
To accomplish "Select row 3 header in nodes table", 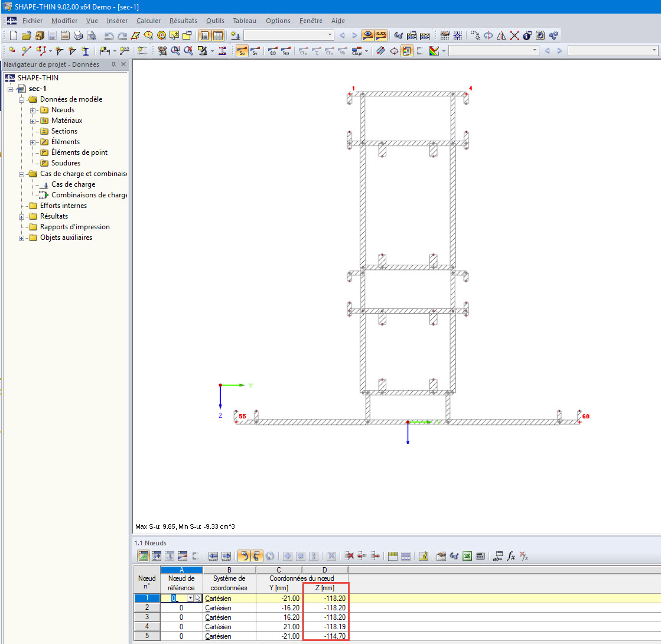I will click(146, 617).
